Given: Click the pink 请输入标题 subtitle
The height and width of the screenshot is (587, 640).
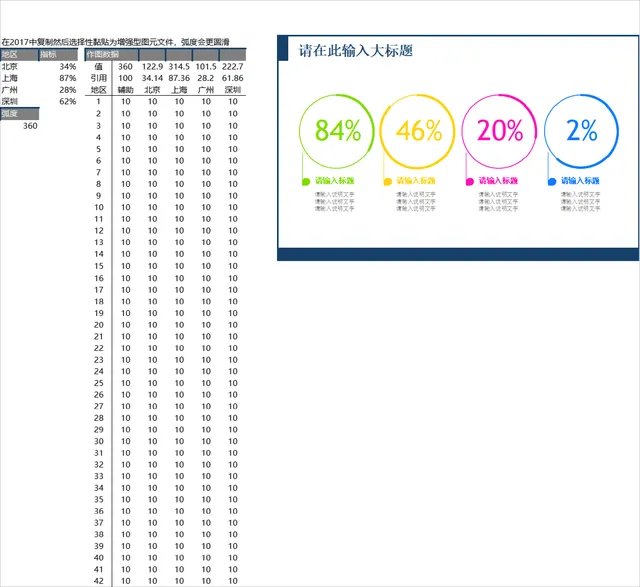Looking at the screenshot, I should coord(498,180).
